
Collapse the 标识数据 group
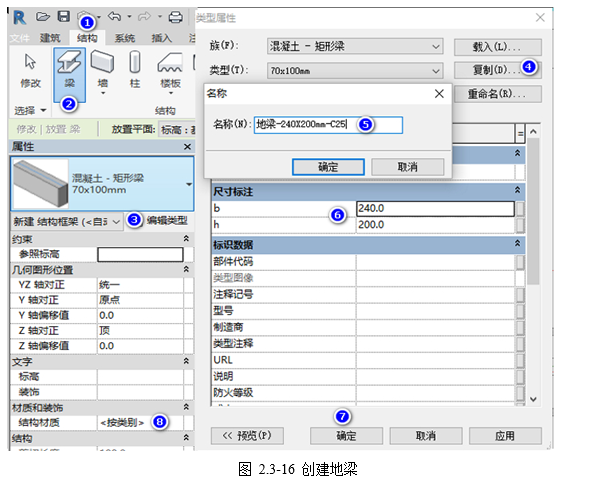point(518,244)
